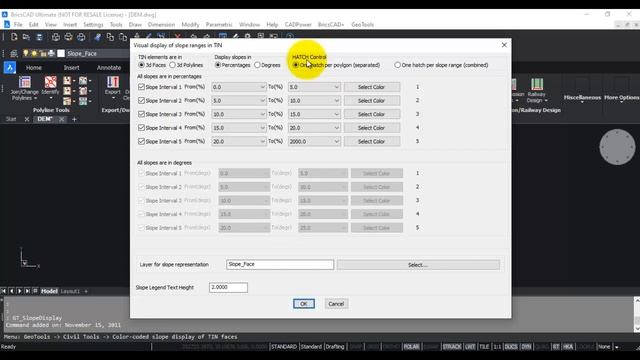Screen dimensions: 640x360
Task: Expand the More Options ribbon group
Action: [622, 98]
